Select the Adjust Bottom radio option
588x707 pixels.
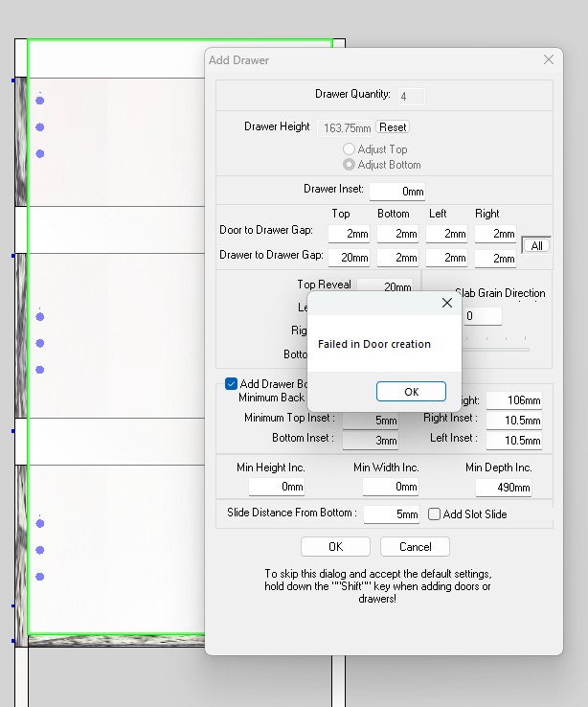[x=350, y=165]
